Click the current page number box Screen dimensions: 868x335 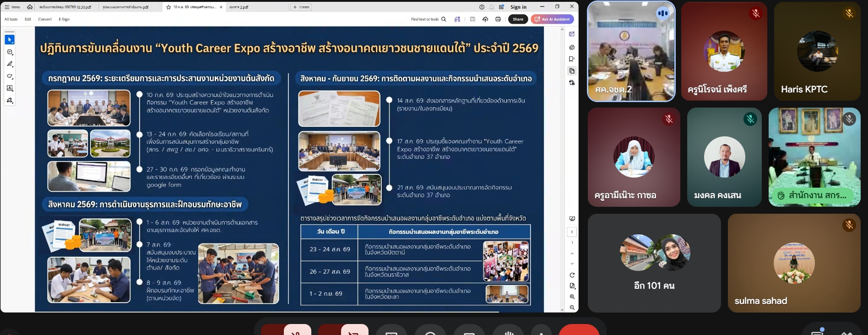point(572,232)
